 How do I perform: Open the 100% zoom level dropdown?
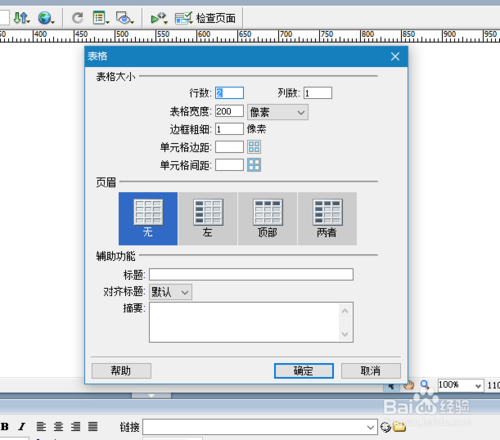(x=461, y=385)
